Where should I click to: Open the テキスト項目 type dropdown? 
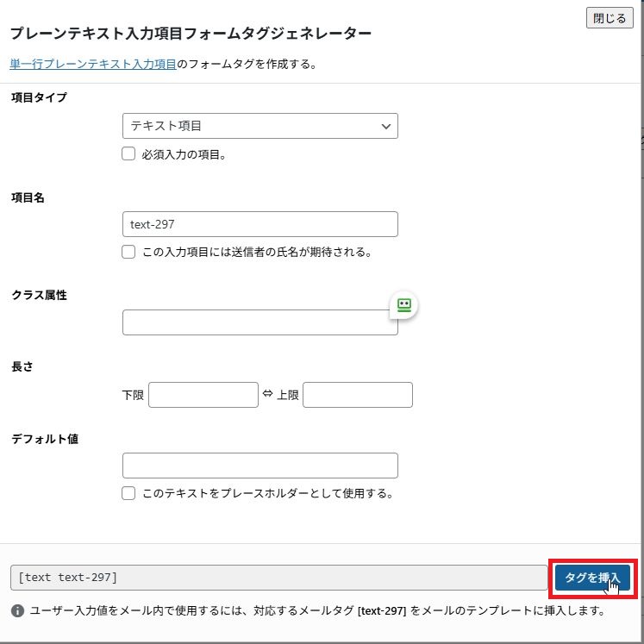(260, 126)
